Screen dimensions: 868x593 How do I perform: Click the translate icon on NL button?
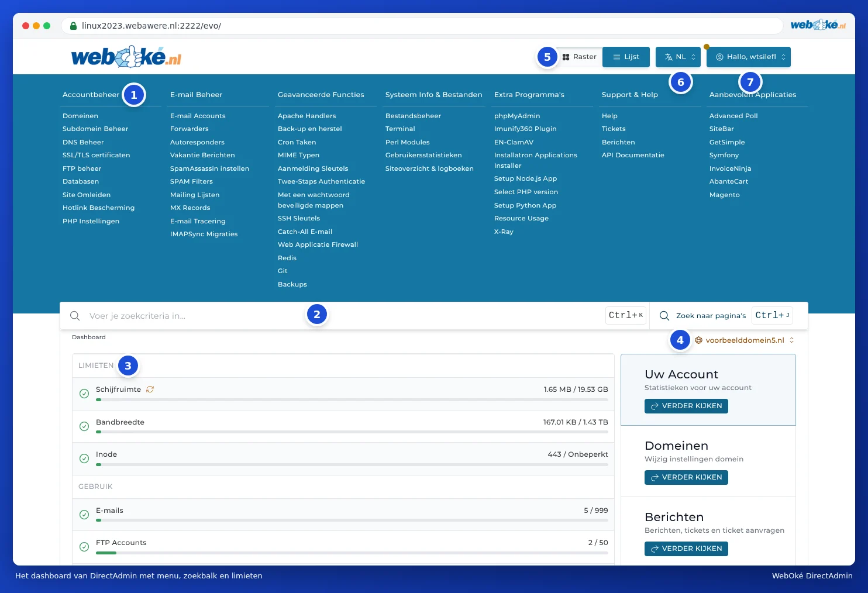pos(669,57)
